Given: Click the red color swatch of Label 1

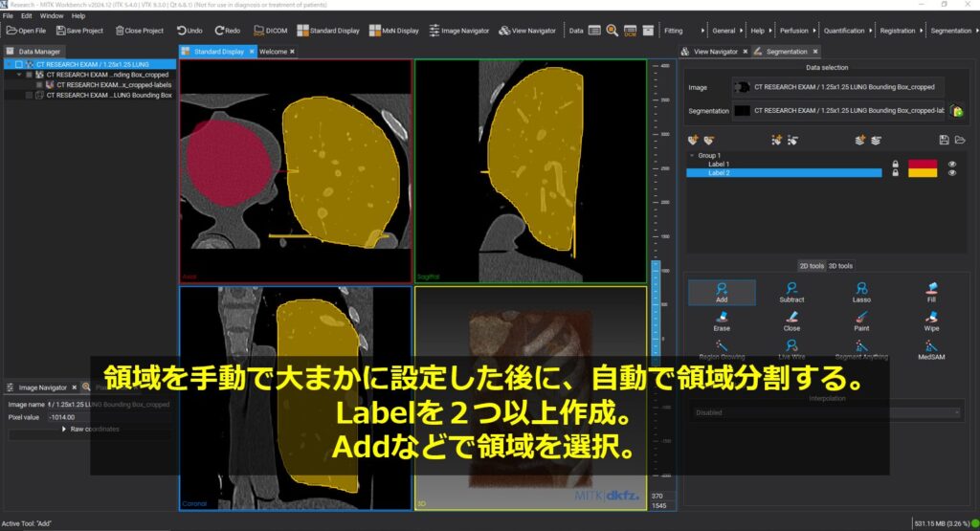Looking at the screenshot, I should 923,165.
